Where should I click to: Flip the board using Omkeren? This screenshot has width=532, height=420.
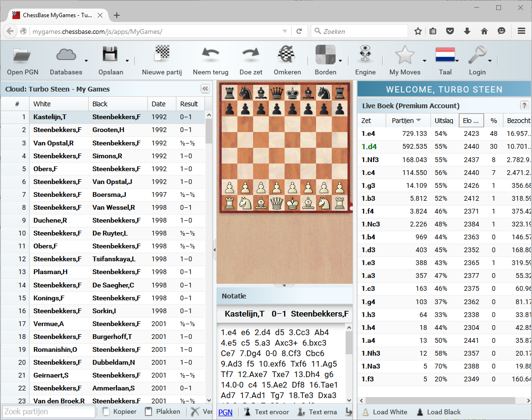(286, 60)
